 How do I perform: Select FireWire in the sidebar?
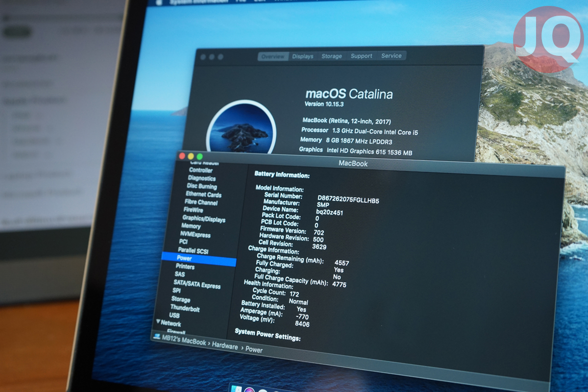[194, 210]
